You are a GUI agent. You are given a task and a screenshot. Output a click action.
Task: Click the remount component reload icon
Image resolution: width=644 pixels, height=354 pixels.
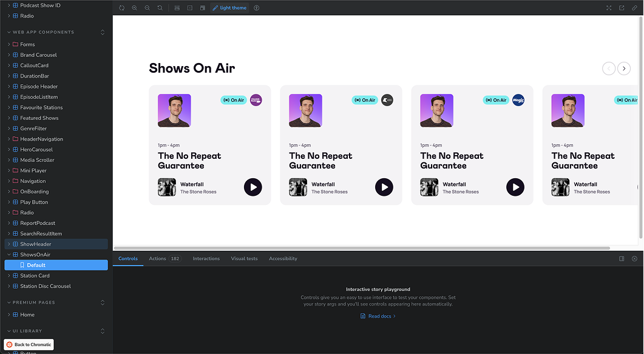[x=121, y=8]
